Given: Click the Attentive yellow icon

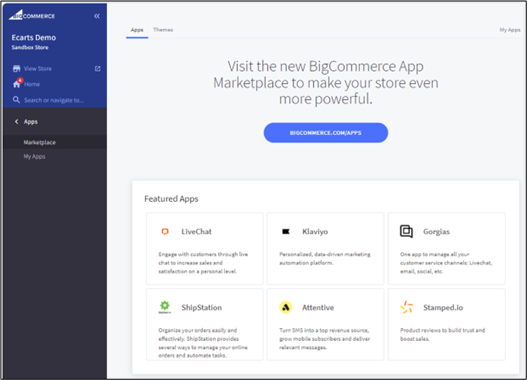Looking at the screenshot, I should tap(286, 307).
